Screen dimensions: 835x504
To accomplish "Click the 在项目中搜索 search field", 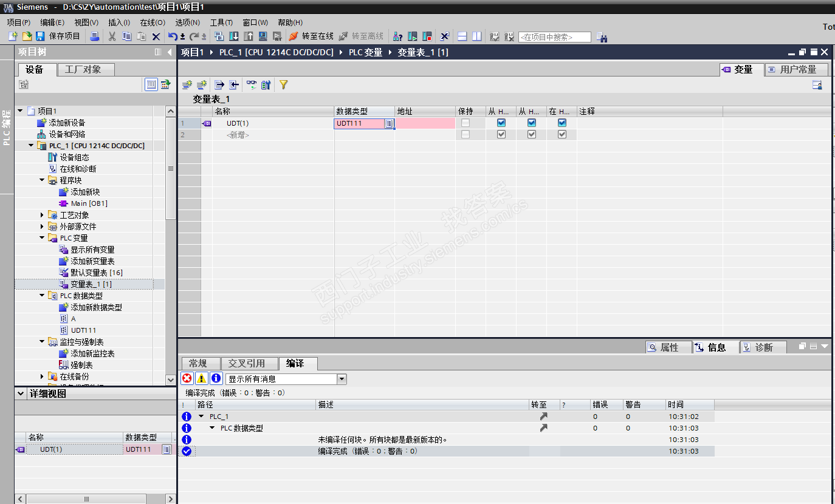I will (555, 37).
